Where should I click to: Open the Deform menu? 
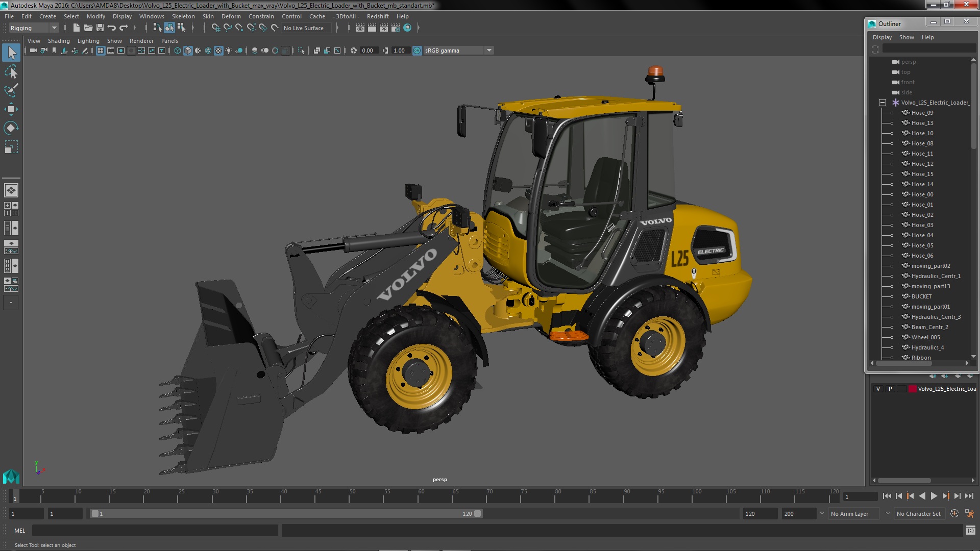(x=231, y=16)
